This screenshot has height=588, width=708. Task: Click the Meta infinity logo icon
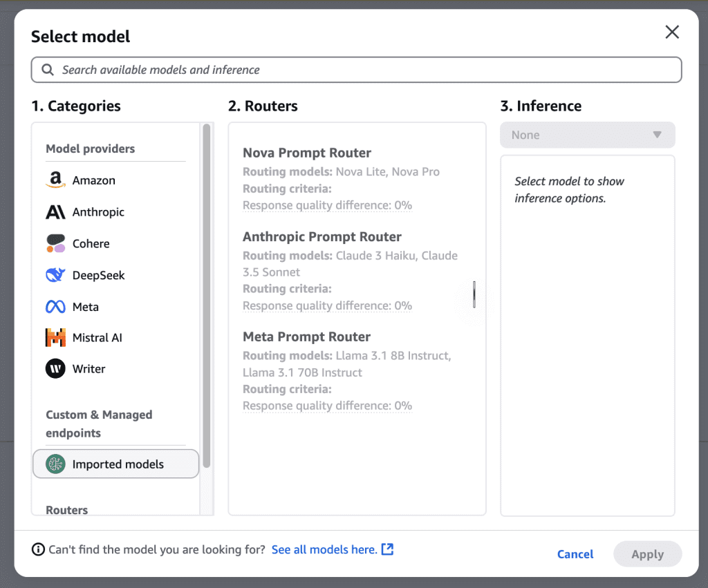click(55, 307)
